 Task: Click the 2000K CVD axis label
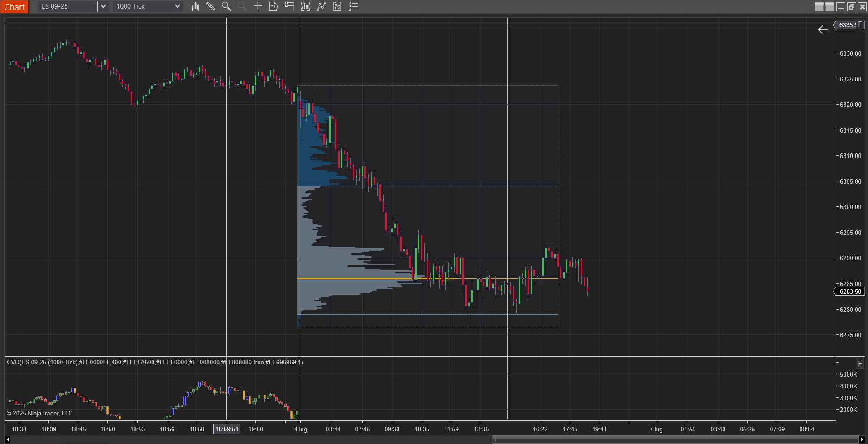coord(849,410)
